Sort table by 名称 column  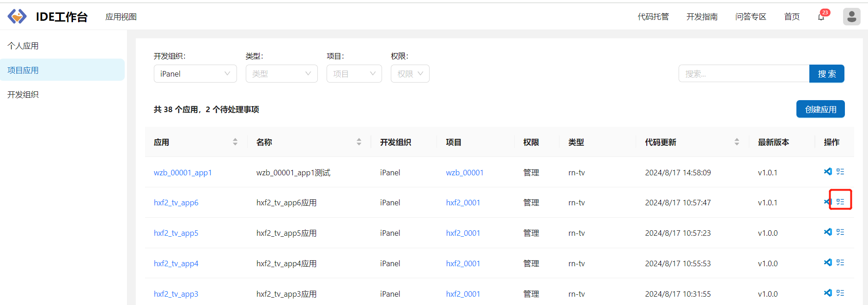(x=359, y=142)
